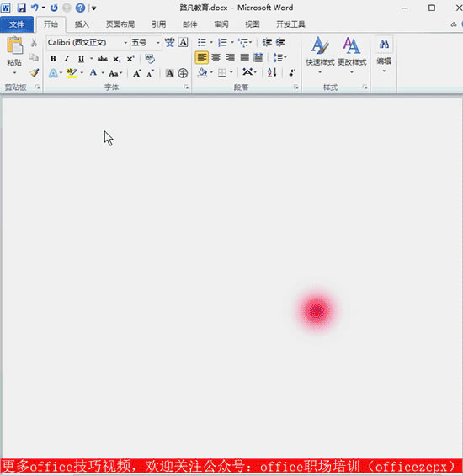Image resolution: width=463 pixels, height=476 pixels.
Task: Switch to the 插入 tab
Action: (x=82, y=24)
